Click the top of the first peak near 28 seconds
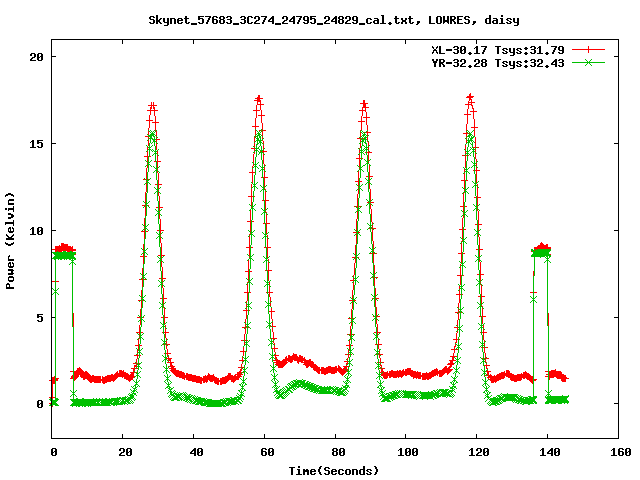The height and width of the screenshot is (480, 640). [x=152, y=105]
